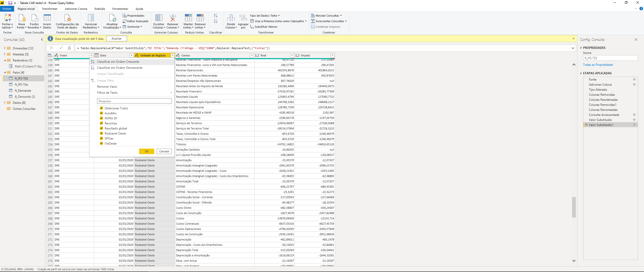Delete the Valor Substituído1 step
Image resolution: width=644 pixels, height=272 pixels.
tap(586, 125)
